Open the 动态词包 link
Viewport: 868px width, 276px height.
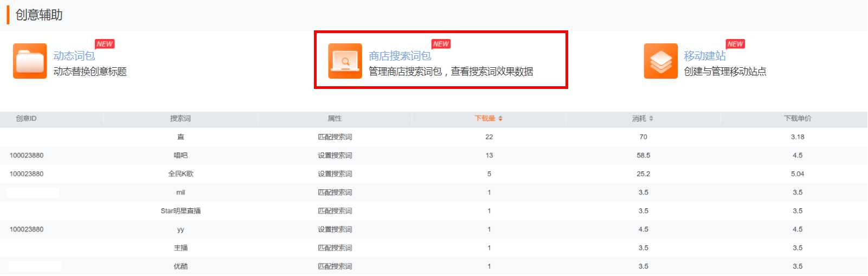[x=74, y=56]
